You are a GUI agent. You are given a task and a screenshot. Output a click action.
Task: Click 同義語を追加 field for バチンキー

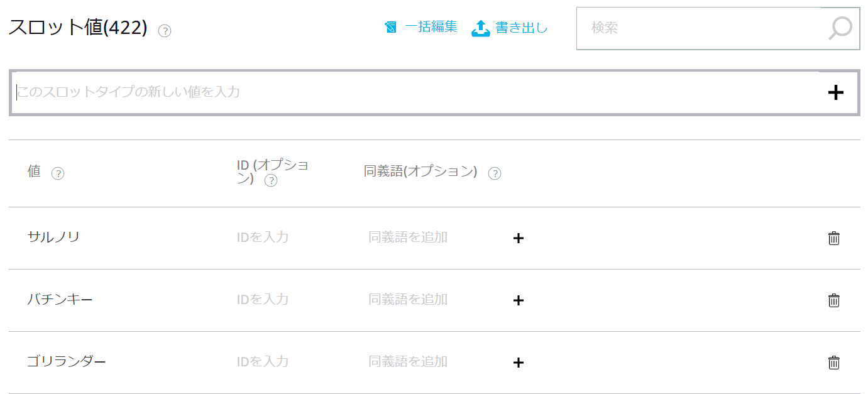coord(408,300)
